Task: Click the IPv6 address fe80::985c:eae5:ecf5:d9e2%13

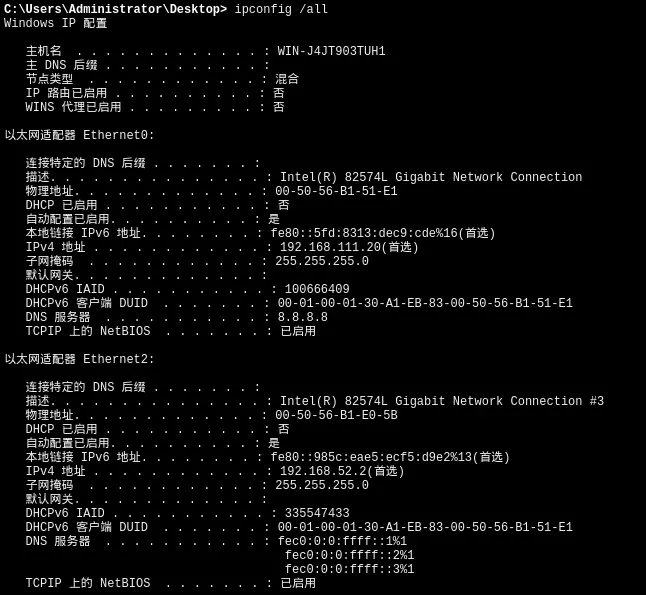Action: coord(371,457)
